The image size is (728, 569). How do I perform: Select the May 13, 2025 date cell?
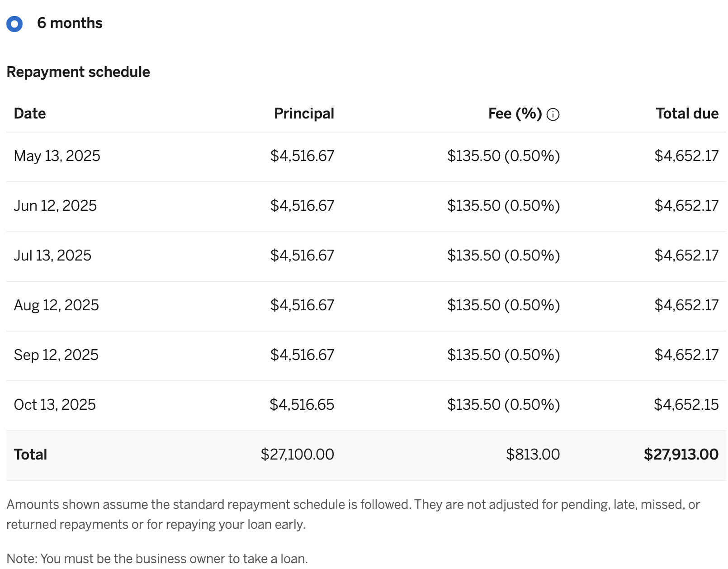(x=57, y=156)
